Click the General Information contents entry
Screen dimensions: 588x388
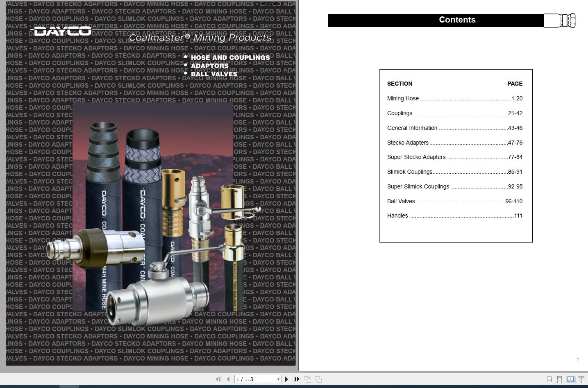tap(455, 128)
